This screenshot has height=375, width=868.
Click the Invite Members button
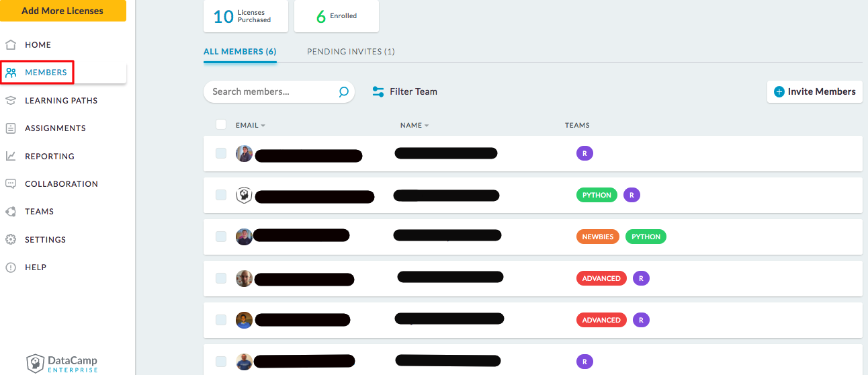[x=814, y=92]
